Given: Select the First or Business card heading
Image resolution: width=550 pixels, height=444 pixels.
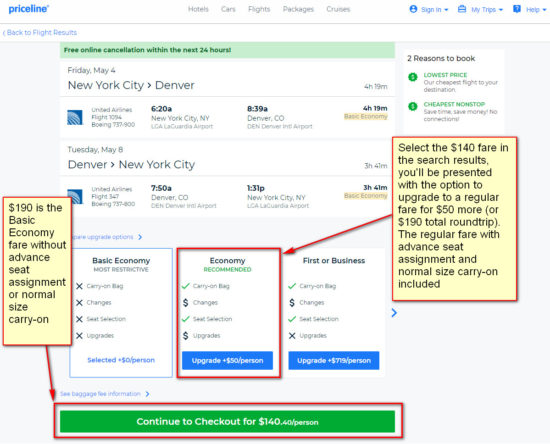Looking at the screenshot, I should tap(334, 261).
